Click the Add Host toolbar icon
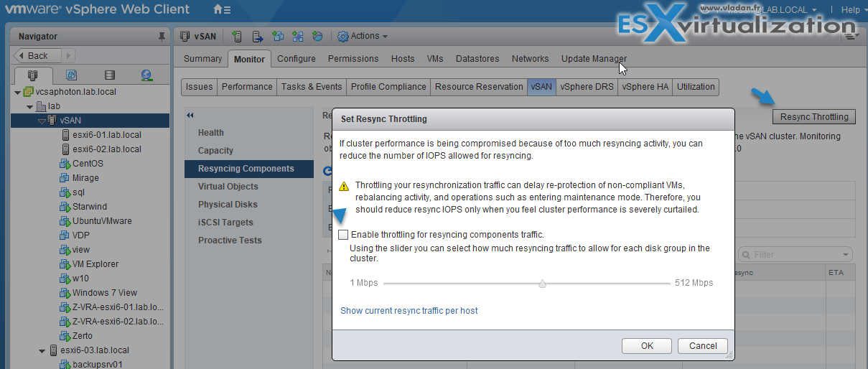868x369 pixels. click(x=238, y=36)
